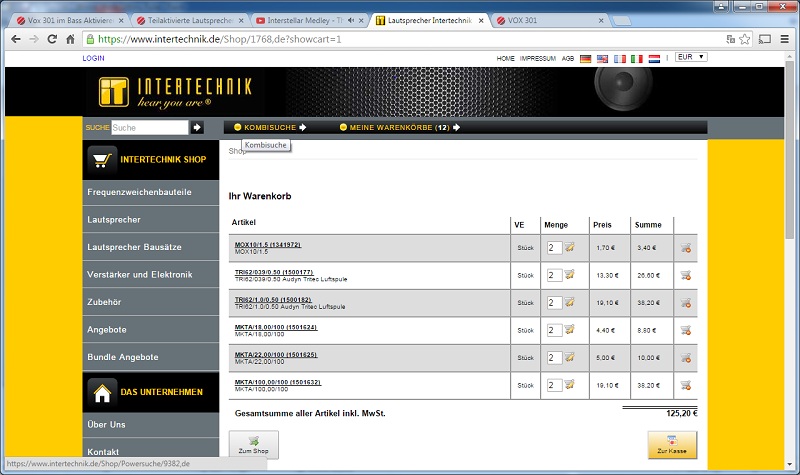800x475 pixels.
Task: Open the IMPRESSUM link
Action: click(x=538, y=59)
